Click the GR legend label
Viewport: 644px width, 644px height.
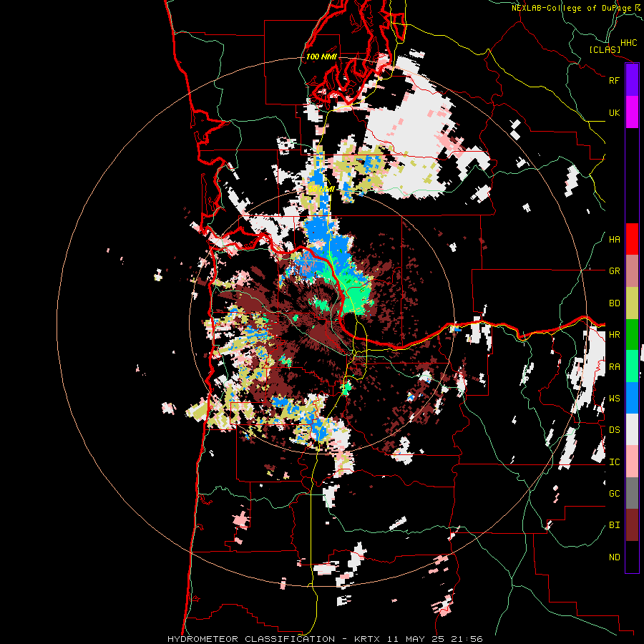(x=614, y=271)
